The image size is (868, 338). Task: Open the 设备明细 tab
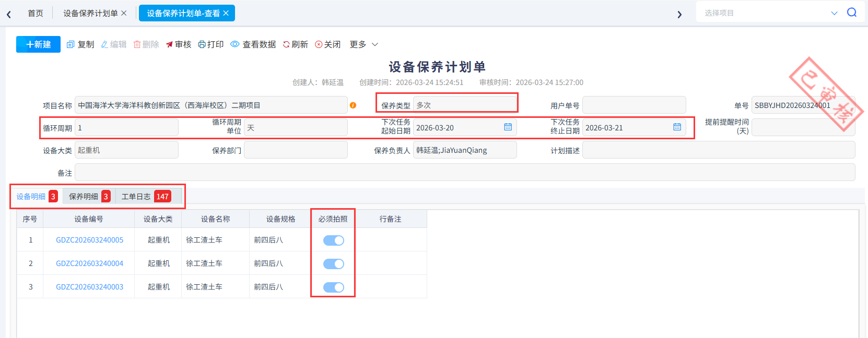point(37,196)
